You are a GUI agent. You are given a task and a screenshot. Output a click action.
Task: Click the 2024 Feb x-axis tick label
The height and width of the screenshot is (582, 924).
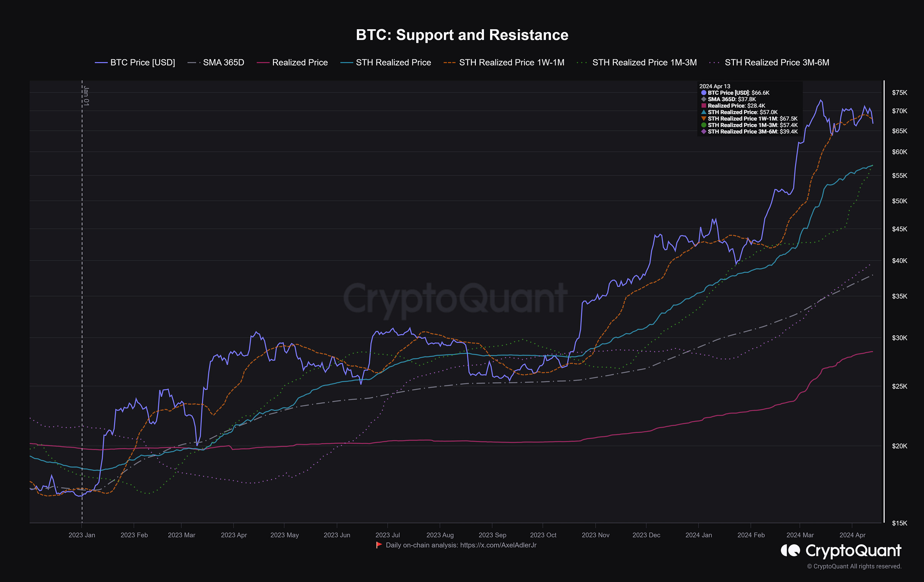[751, 535]
